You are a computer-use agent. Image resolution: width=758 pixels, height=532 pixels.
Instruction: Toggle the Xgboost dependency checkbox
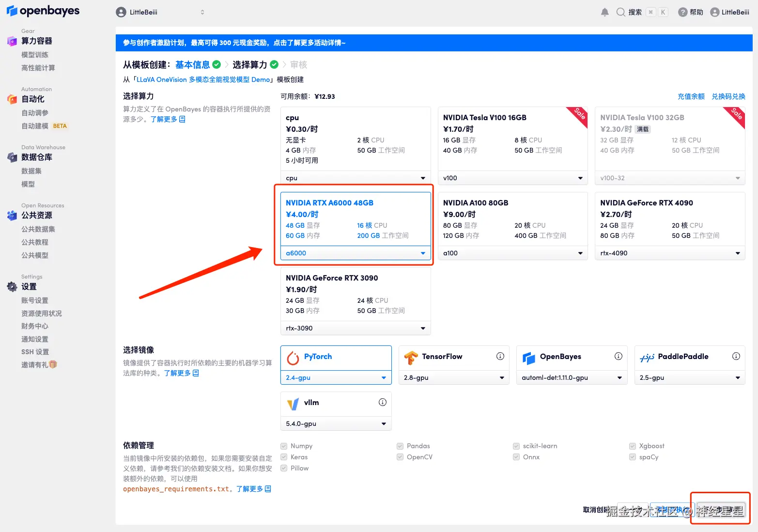coord(633,446)
